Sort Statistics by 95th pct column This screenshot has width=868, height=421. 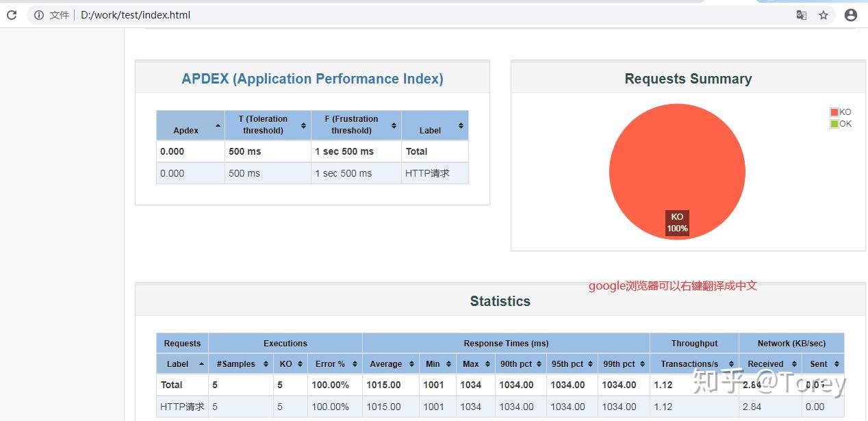click(572, 363)
